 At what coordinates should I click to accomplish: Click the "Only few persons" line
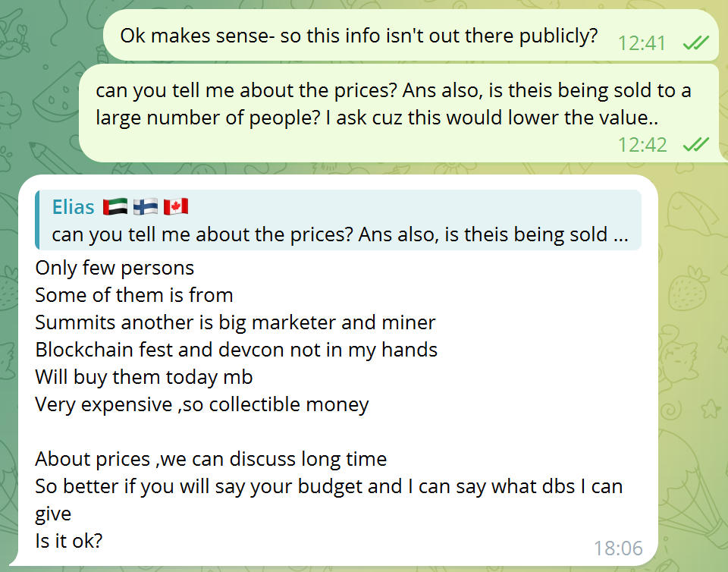click(x=115, y=268)
